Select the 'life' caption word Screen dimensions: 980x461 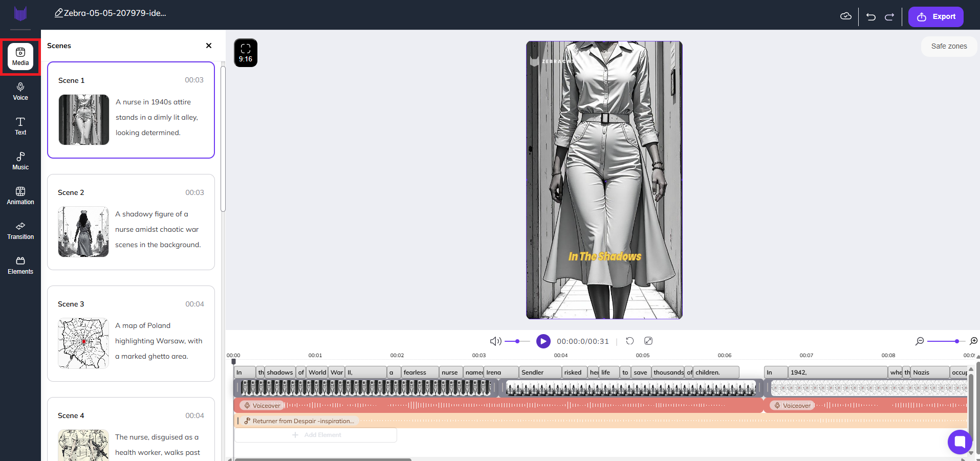coord(609,372)
